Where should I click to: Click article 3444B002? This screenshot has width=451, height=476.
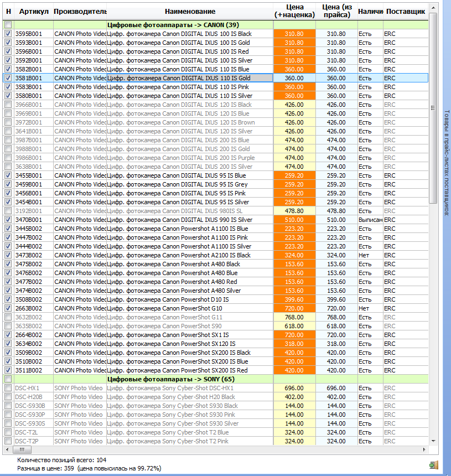tap(34, 246)
